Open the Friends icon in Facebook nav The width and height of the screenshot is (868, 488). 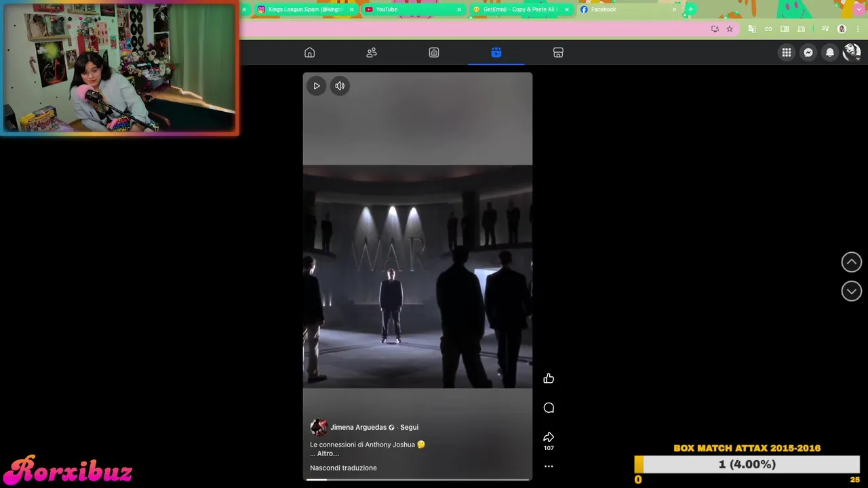pyautogui.click(x=372, y=53)
